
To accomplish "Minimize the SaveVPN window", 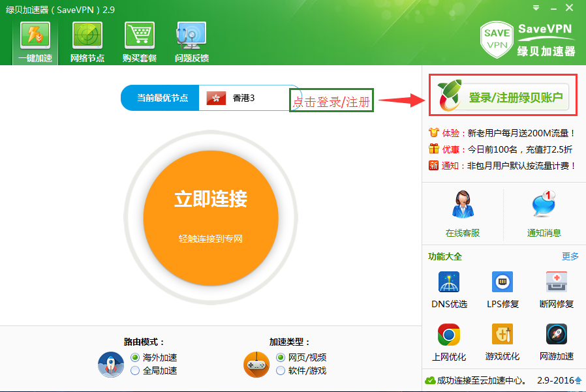I will point(553,8).
